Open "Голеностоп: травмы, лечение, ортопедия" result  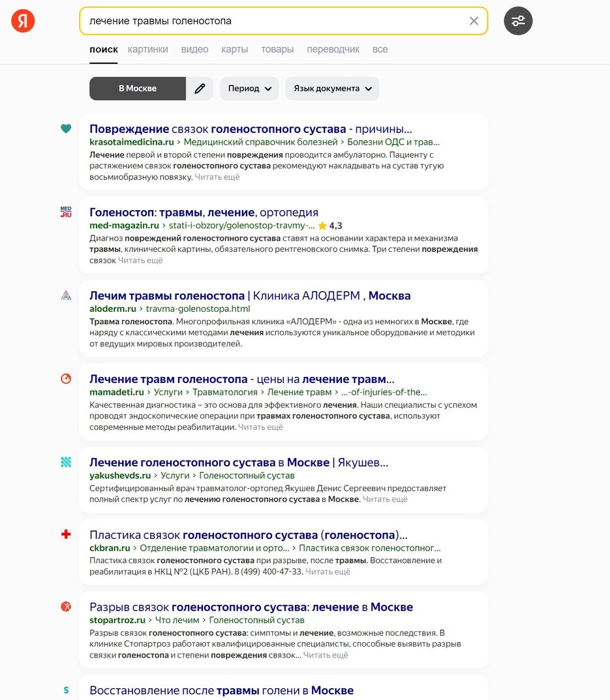pyautogui.click(x=204, y=213)
